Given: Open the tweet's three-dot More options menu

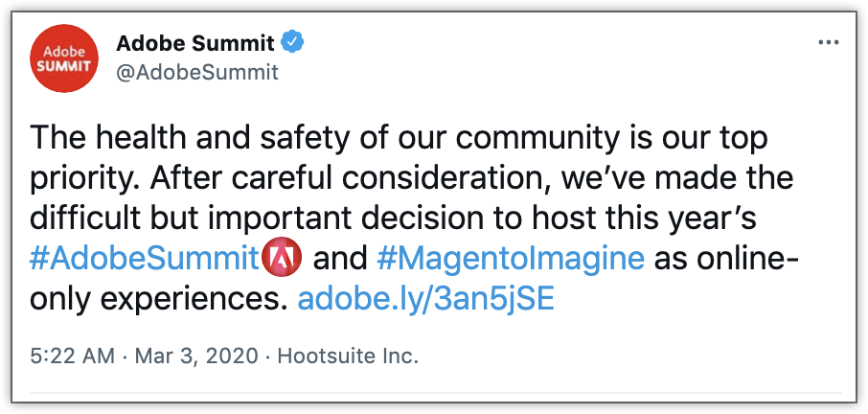Looking at the screenshot, I should point(828,43).
